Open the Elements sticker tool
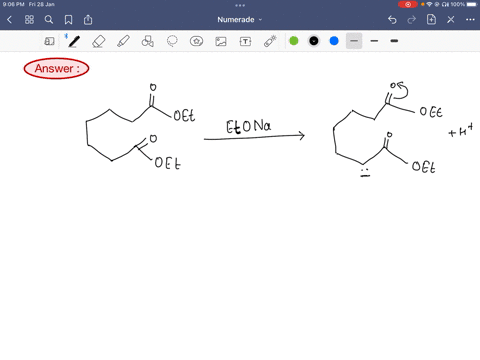 [x=196, y=41]
